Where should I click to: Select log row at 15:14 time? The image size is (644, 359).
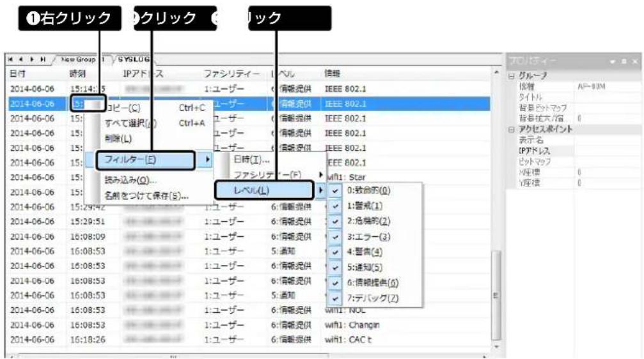click(249, 89)
